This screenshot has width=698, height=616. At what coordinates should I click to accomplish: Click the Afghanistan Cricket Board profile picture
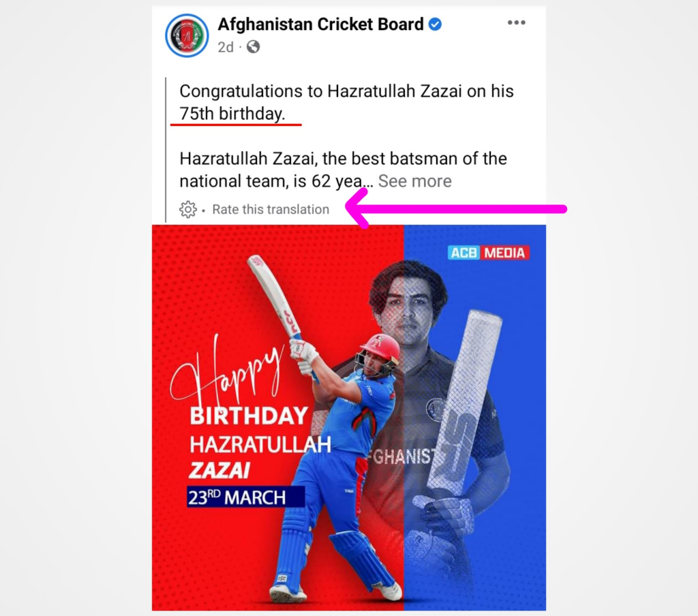click(187, 35)
